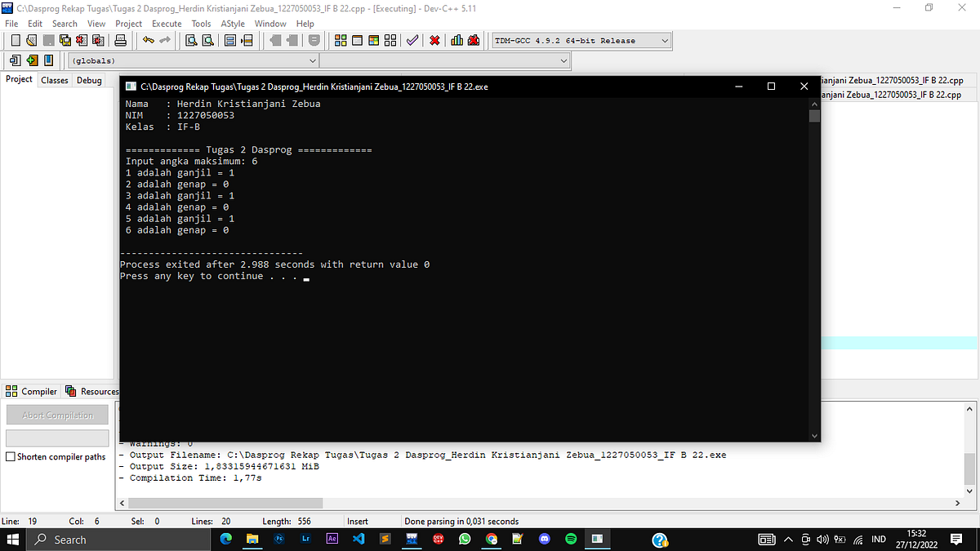The image size is (980, 551).
Task: Toggle the Shorten compiler paths checkbox
Action: (x=11, y=457)
